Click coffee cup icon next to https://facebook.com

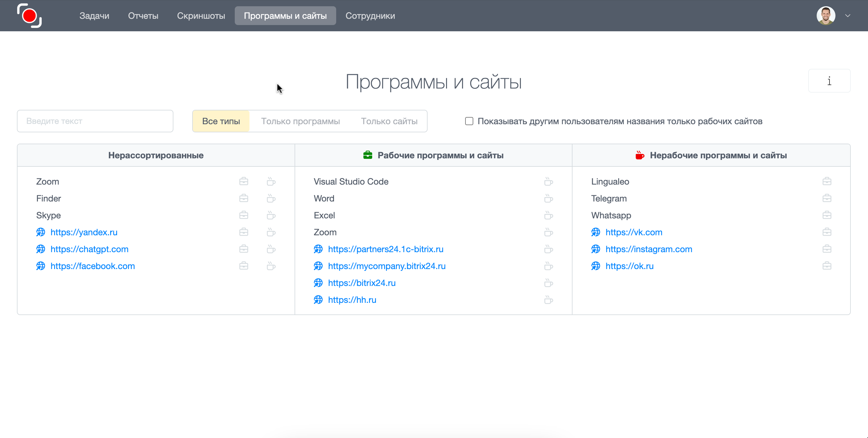[271, 266]
